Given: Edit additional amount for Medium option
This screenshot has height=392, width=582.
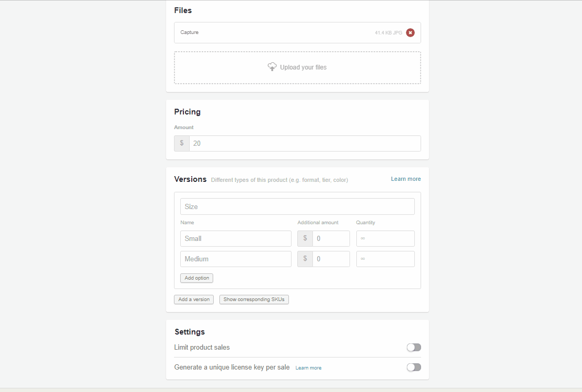Looking at the screenshot, I should pyautogui.click(x=331, y=259).
